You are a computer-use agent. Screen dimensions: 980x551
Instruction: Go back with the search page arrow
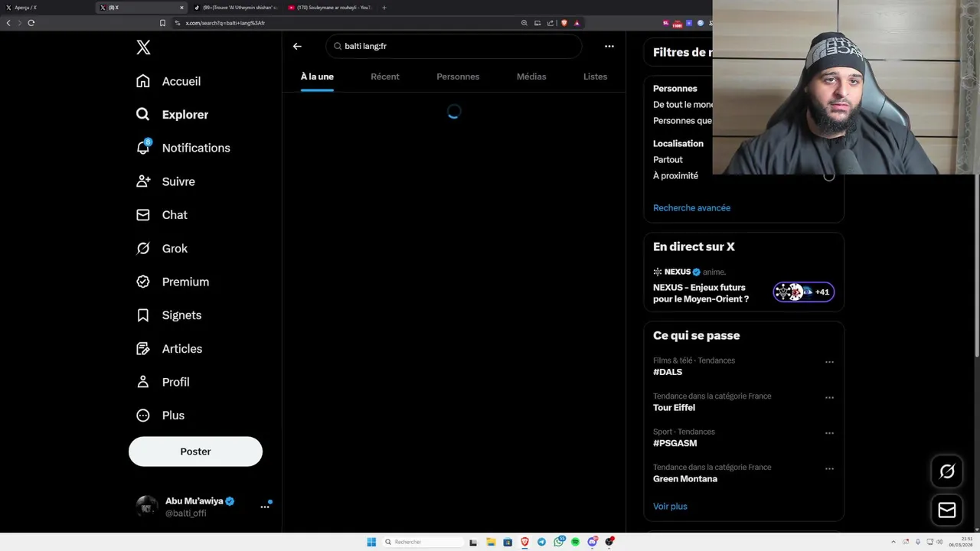point(297,46)
